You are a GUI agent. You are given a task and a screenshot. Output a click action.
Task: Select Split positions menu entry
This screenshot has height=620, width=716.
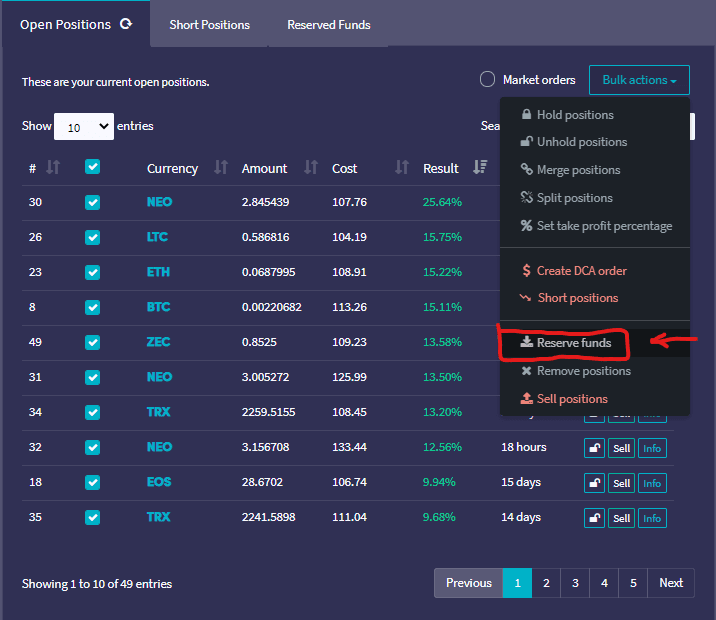[595, 198]
